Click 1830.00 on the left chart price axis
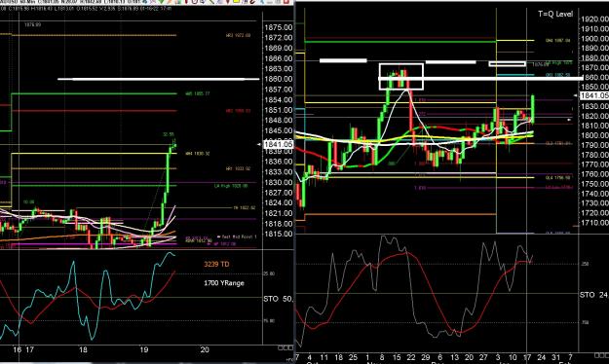This screenshot has width=609, height=364. 279,182
